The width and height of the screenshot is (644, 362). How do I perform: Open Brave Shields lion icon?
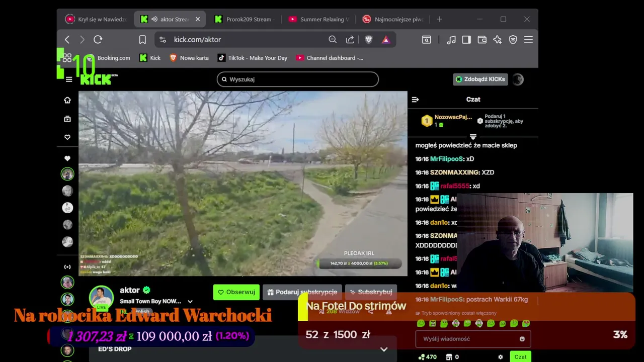coord(368,39)
